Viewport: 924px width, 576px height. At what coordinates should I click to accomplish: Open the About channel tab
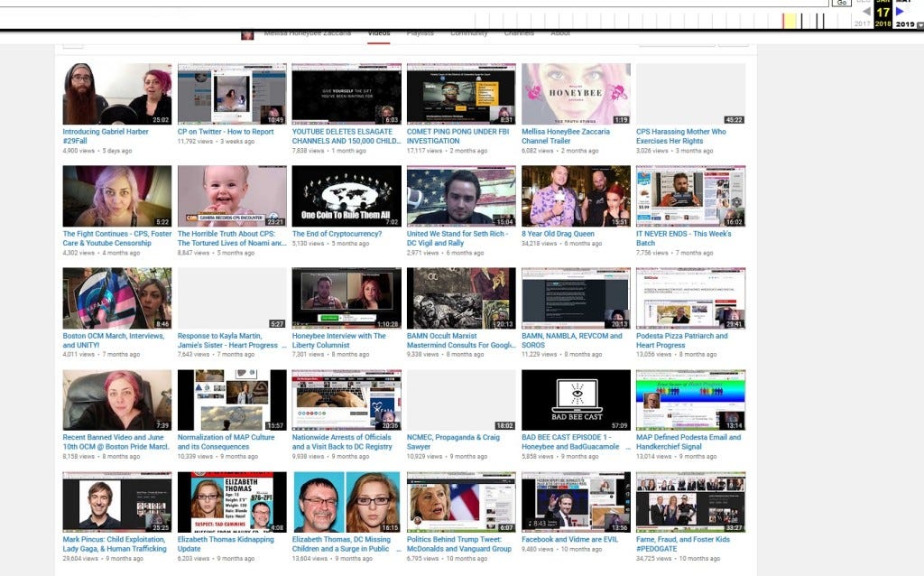tap(559, 33)
